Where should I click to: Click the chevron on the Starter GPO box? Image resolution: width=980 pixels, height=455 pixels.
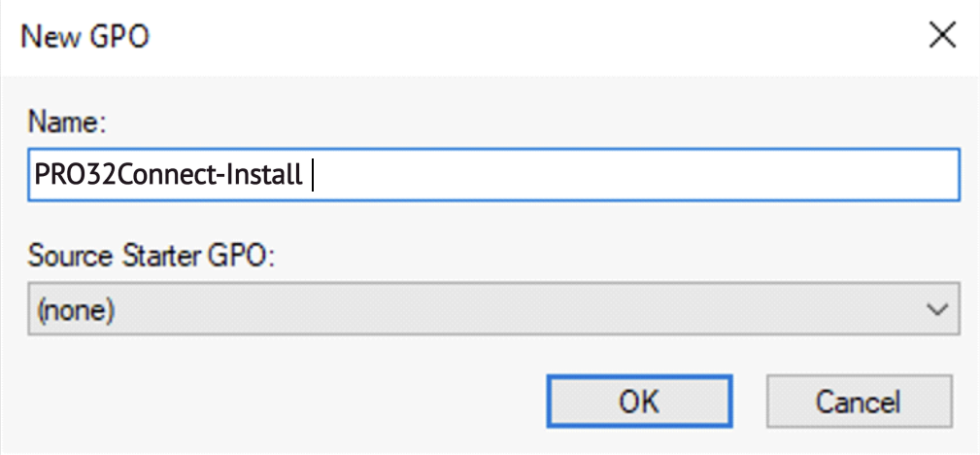pyautogui.click(x=937, y=310)
